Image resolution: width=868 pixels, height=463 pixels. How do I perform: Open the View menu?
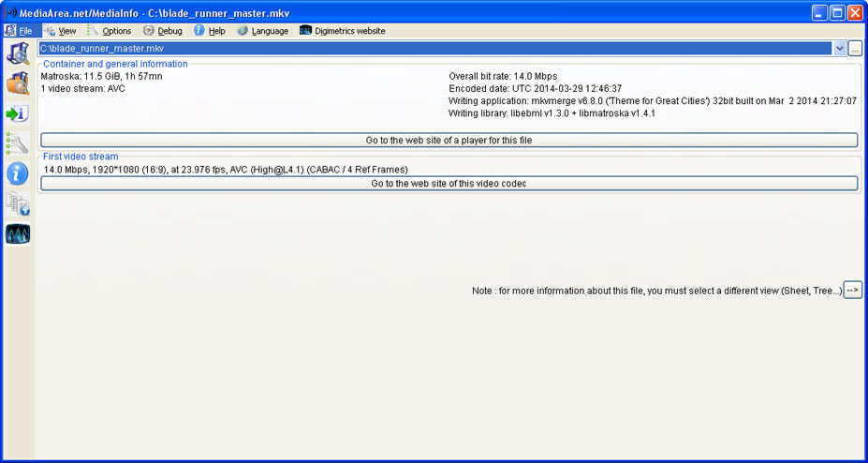click(x=60, y=31)
